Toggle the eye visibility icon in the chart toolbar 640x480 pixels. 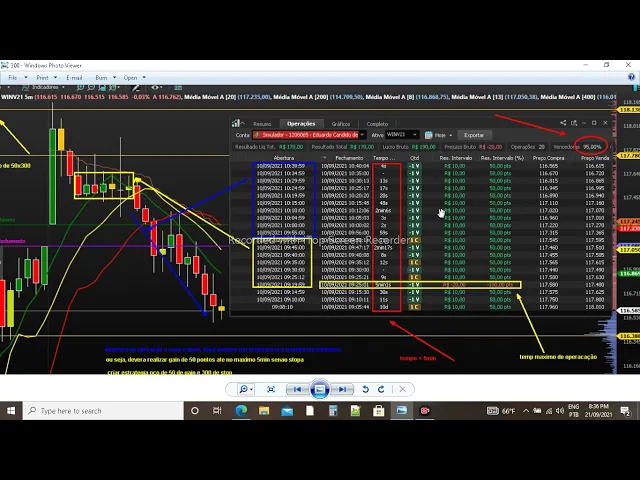pyautogui.click(x=155, y=87)
